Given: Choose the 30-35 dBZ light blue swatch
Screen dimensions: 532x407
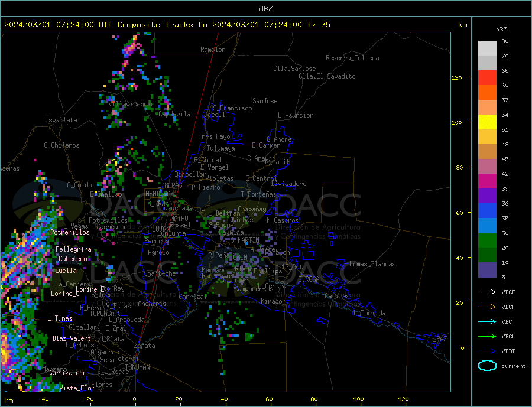Looking at the screenshot, I should pyautogui.click(x=487, y=226).
